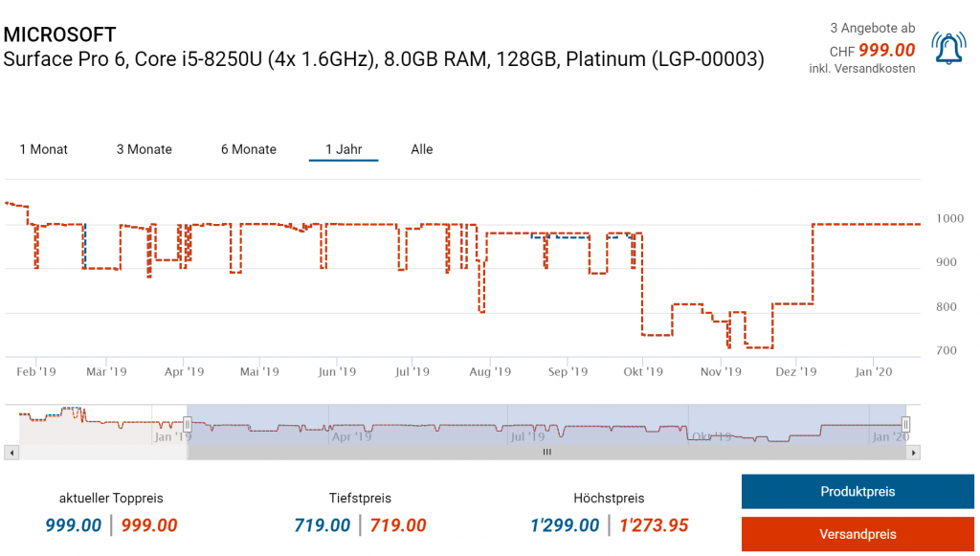The height and width of the screenshot is (556, 980).
Task: Click the scrollbar thumb grip
Action: (547, 453)
